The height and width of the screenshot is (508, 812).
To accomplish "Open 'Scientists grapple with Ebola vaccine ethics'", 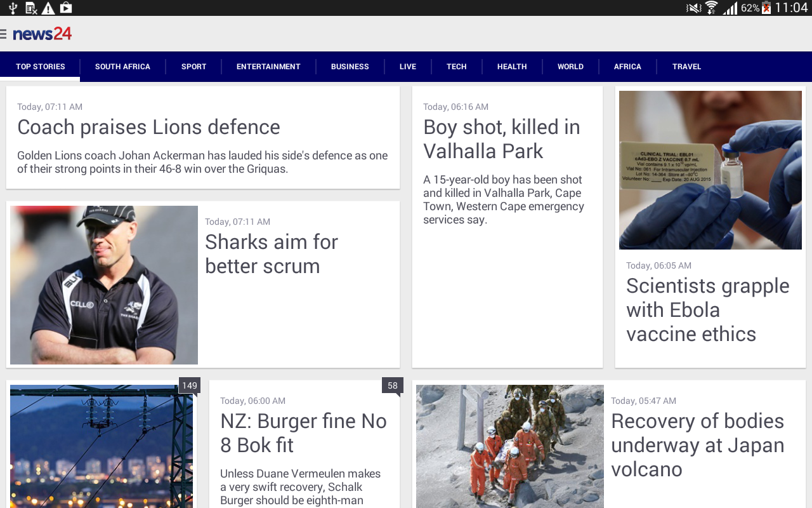I will (x=708, y=310).
